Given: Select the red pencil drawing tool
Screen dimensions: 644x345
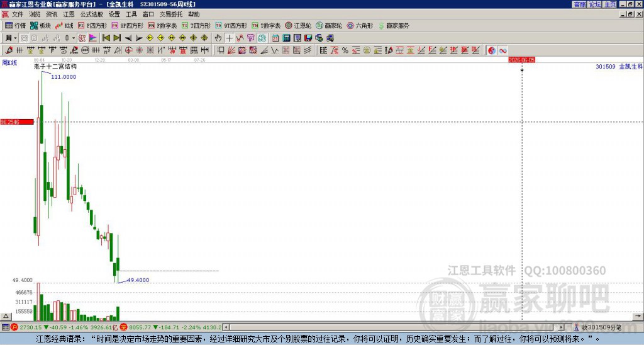Looking at the screenshot, I should pyautogui.click(x=9, y=50).
